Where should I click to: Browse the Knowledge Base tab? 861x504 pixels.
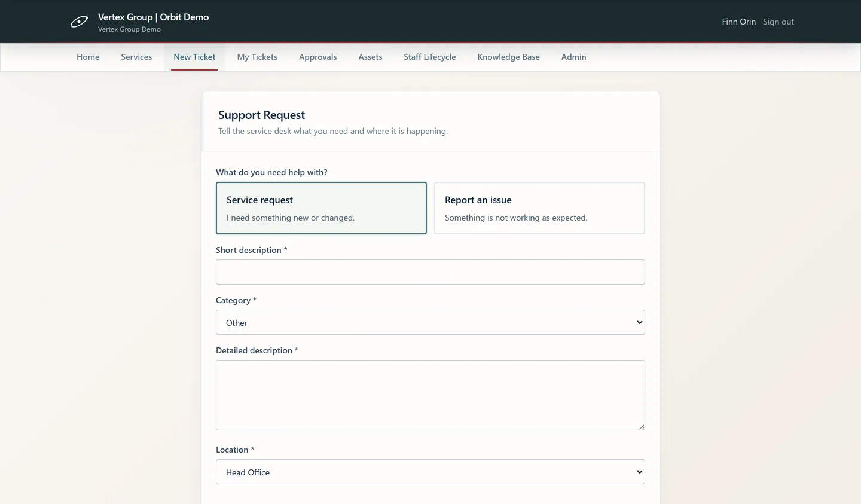click(x=508, y=57)
